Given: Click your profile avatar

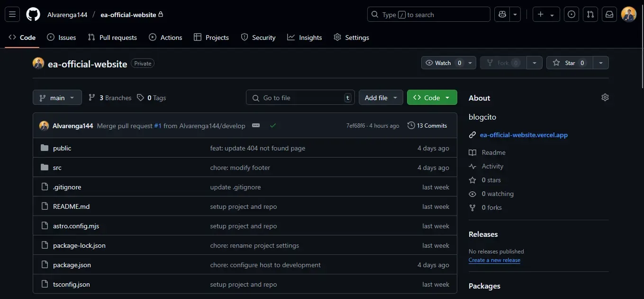Looking at the screenshot, I should pyautogui.click(x=628, y=14).
